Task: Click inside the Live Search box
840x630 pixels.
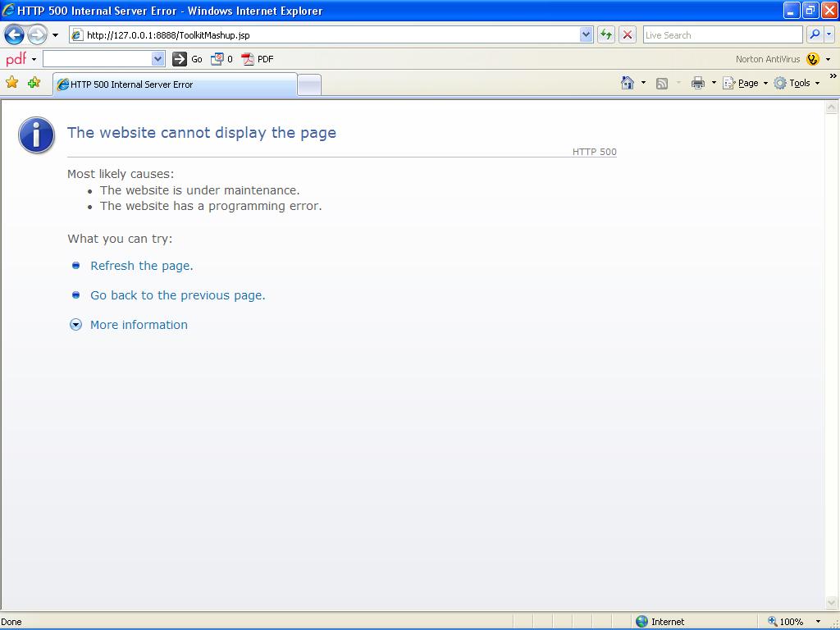Action: tap(722, 34)
